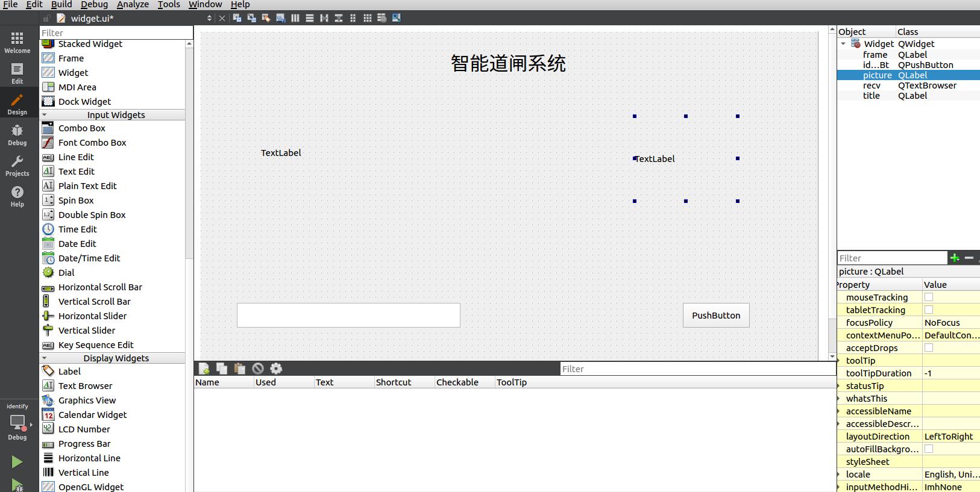
Task: Open the Projects mode wrench icon
Action: (17, 166)
